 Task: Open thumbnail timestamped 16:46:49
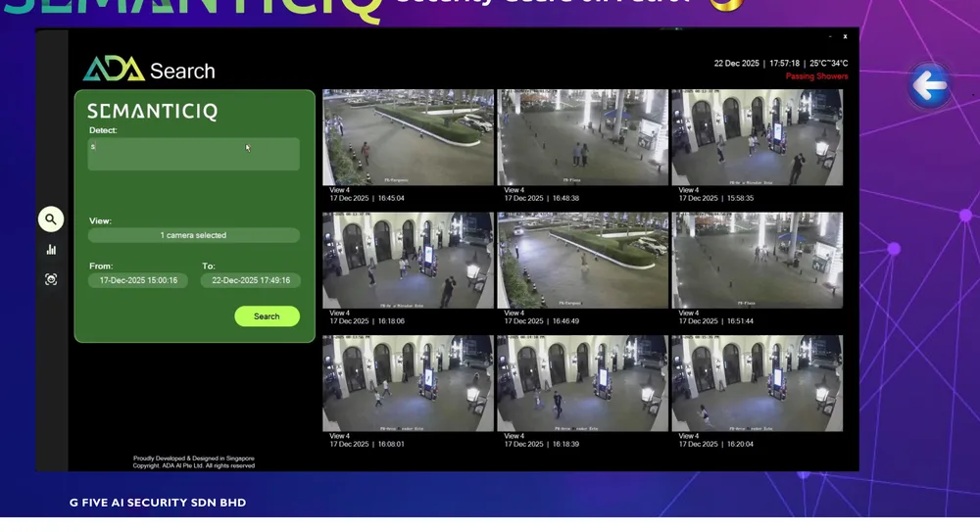pyautogui.click(x=582, y=260)
